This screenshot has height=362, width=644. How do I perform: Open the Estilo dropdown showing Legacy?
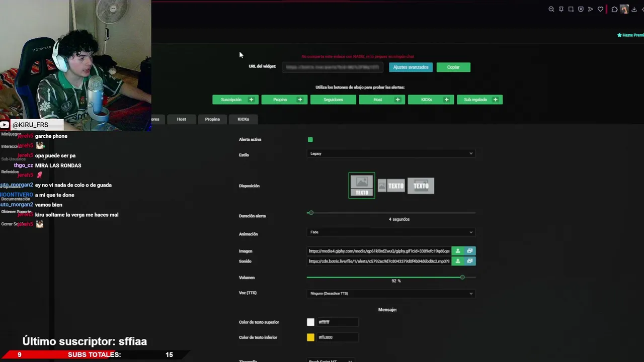(391, 153)
